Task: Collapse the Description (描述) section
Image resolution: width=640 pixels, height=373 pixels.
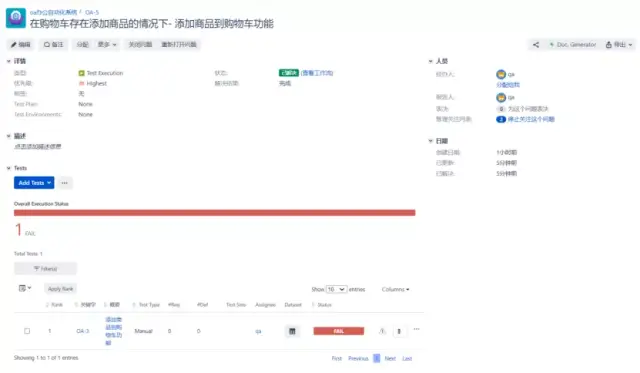Action: [9, 136]
